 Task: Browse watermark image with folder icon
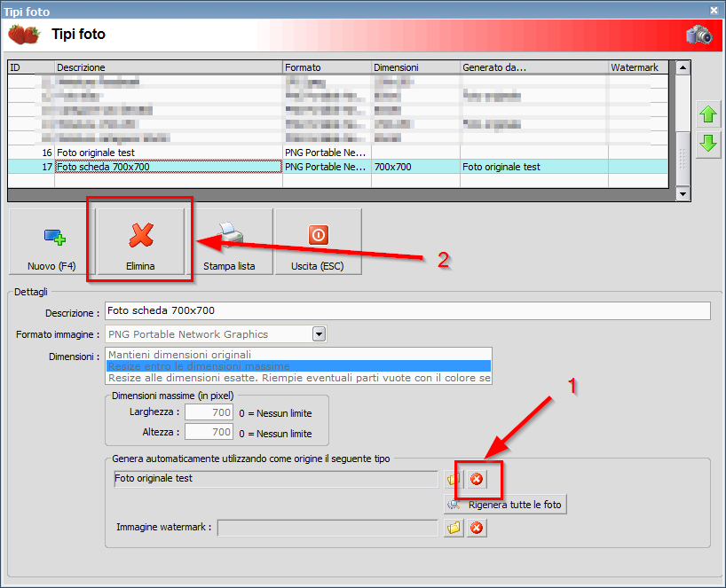click(x=454, y=528)
